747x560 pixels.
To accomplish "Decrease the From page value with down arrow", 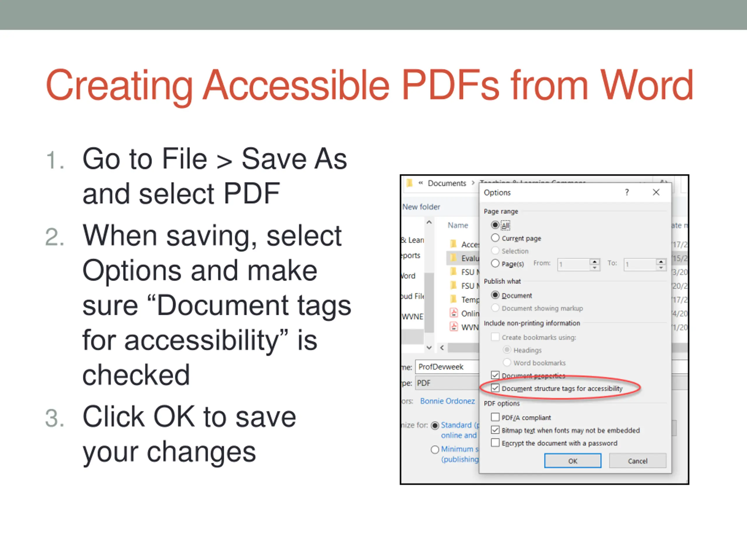I will (594, 268).
